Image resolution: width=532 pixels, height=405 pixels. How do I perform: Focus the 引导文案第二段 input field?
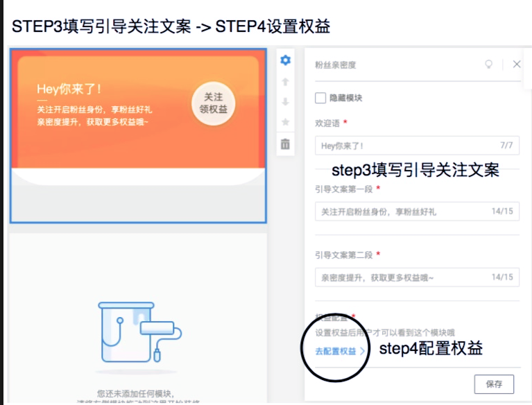tap(417, 277)
